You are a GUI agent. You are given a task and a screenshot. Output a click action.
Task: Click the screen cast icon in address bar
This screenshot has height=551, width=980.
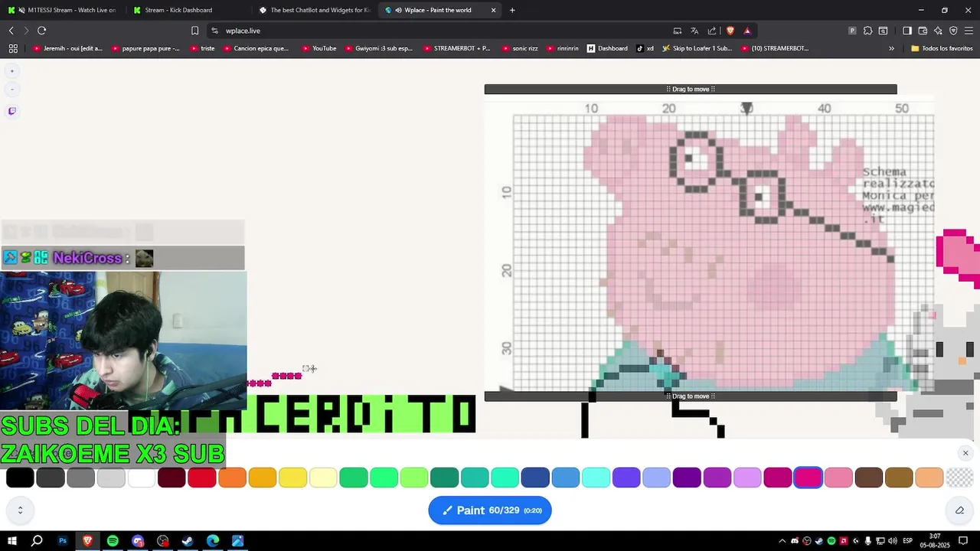(x=678, y=31)
